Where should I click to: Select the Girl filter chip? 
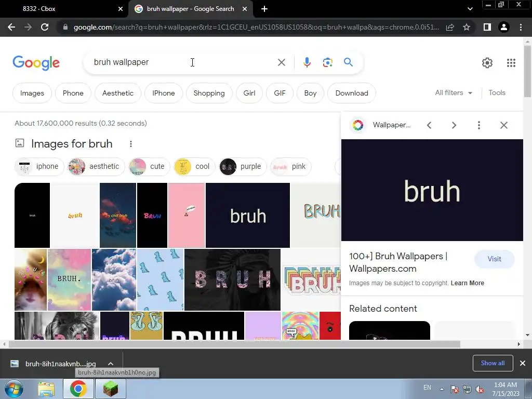pos(249,93)
